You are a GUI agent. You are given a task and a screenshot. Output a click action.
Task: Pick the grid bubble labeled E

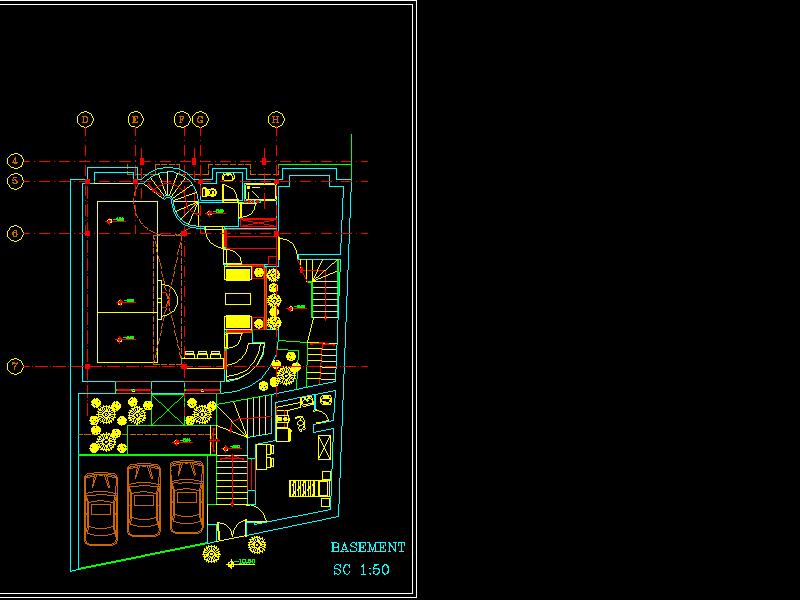click(x=135, y=120)
